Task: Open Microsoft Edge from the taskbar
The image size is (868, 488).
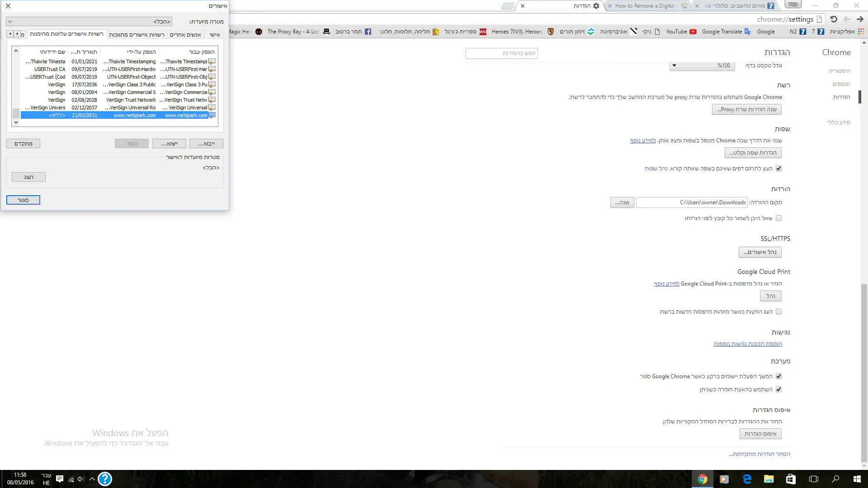Action: coord(746,479)
